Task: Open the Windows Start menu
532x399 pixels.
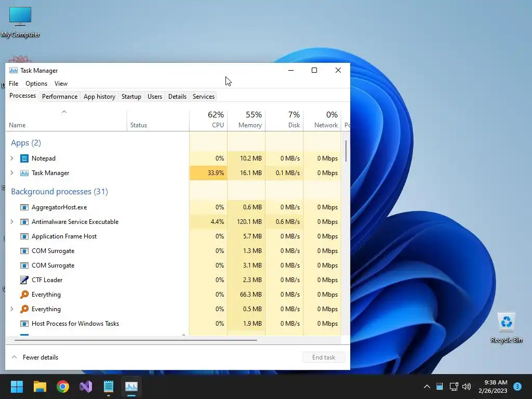Action: pyautogui.click(x=17, y=387)
